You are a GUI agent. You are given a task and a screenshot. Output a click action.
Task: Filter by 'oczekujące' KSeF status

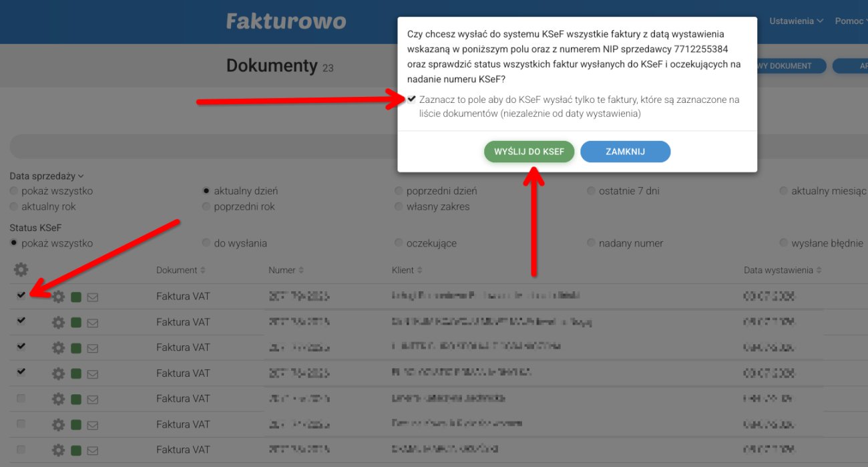(399, 243)
